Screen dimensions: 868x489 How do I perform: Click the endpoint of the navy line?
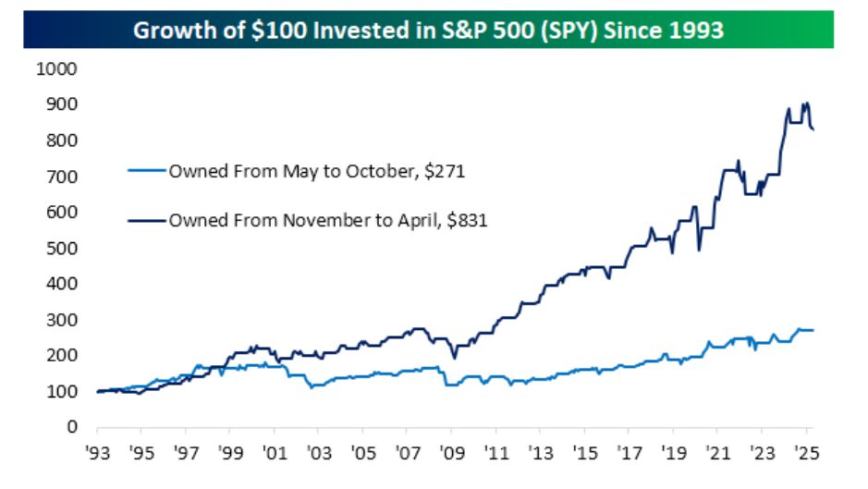pos(813,129)
